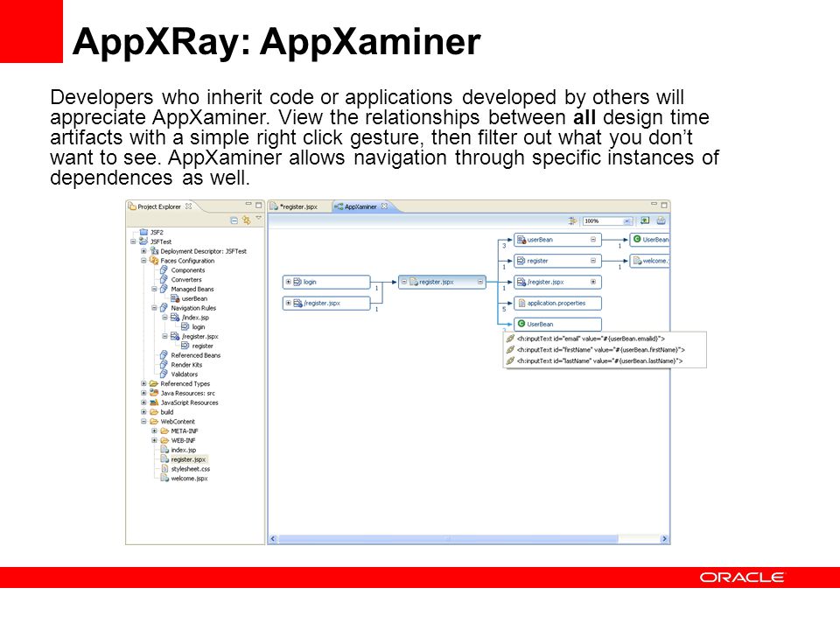
Task: Click horizontal scrollbar right arrow
Action: 665,539
